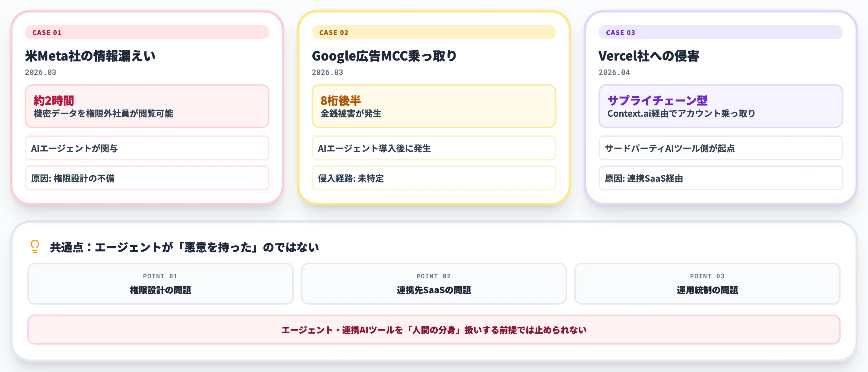Viewport: 868px width, 372px height.
Task: Select the CASE 02 yellow label
Action: 434,32
